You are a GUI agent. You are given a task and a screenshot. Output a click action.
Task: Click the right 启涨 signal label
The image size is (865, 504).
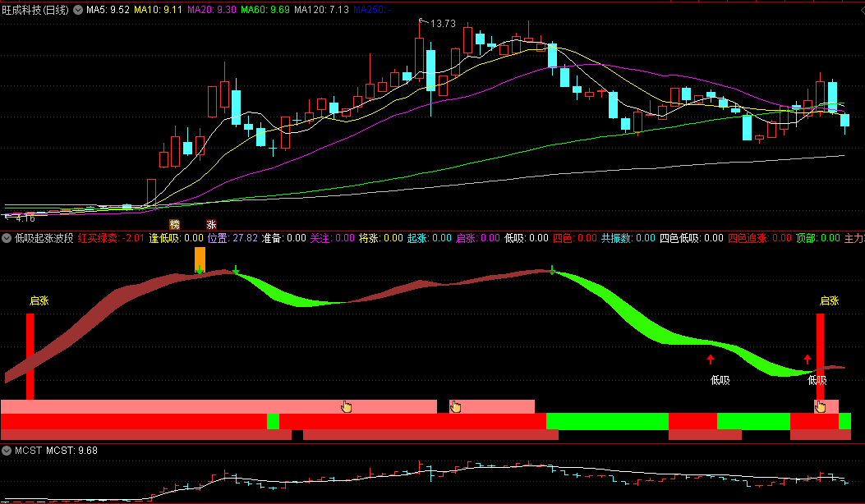pyautogui.click(x=829, y=300)
